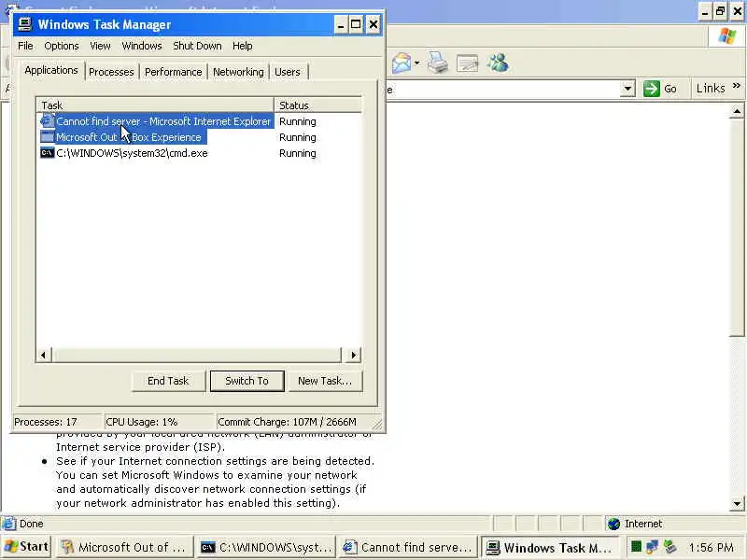The image size is (747, 560).
Task: Click the 1:56 PM system clock
Action: pos(711,547)
